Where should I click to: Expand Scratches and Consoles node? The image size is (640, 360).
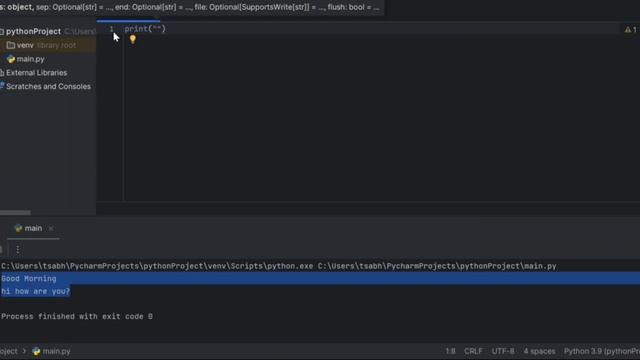[x=48, y=87]
